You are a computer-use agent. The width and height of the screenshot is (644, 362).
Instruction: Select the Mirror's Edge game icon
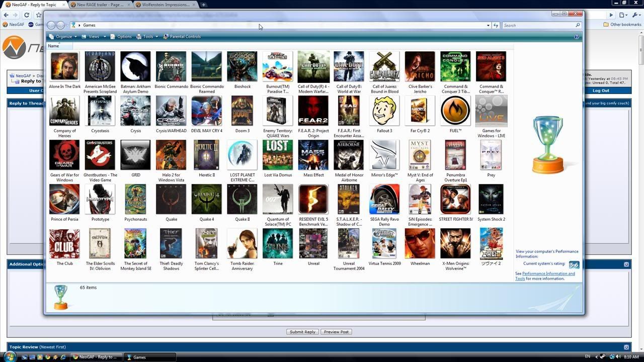(x=384, y=154)
